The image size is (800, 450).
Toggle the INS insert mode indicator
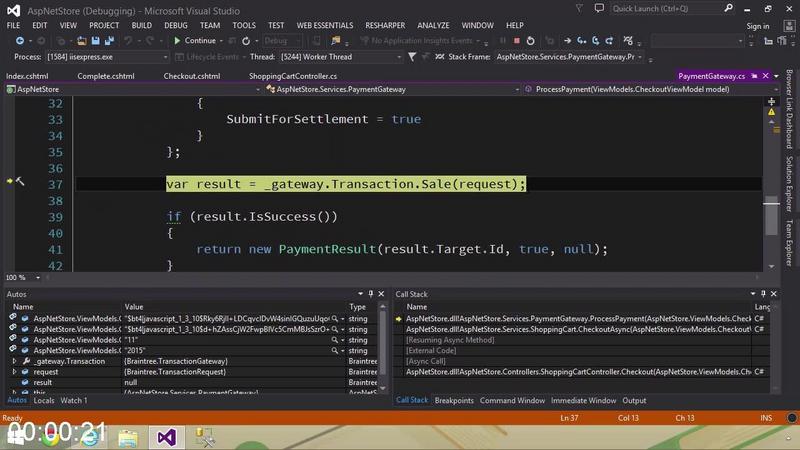[766, 418]
